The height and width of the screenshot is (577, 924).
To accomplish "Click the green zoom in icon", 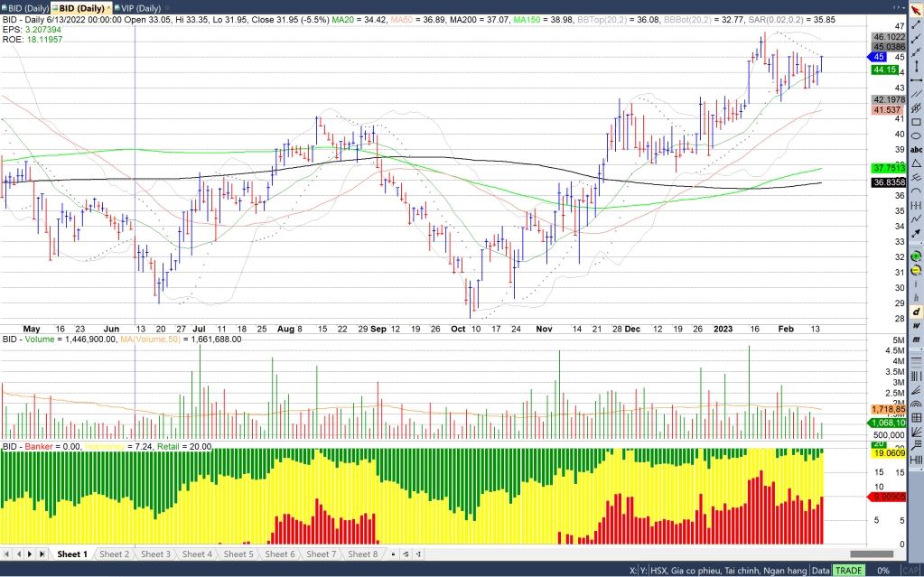I will [917, 257].
